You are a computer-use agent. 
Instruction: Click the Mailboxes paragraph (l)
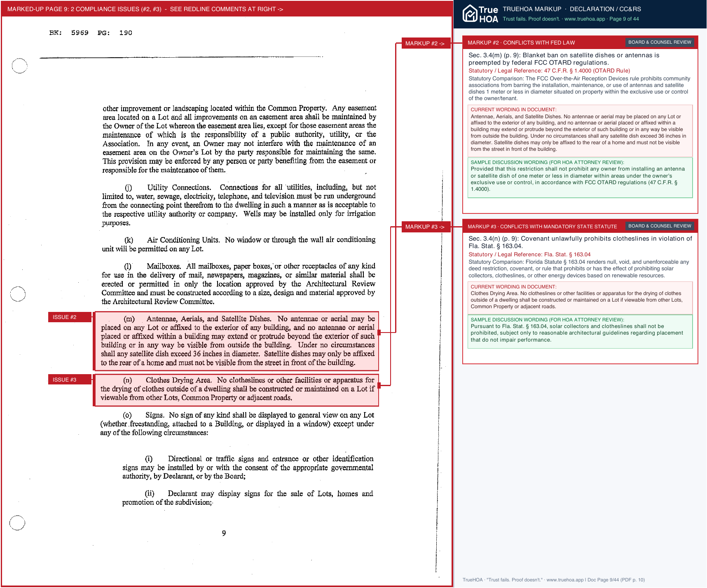[238, 283]
